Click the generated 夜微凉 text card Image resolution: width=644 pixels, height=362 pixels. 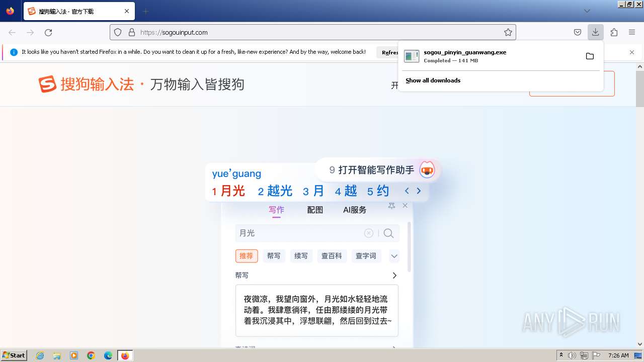[x=317, y=310]
